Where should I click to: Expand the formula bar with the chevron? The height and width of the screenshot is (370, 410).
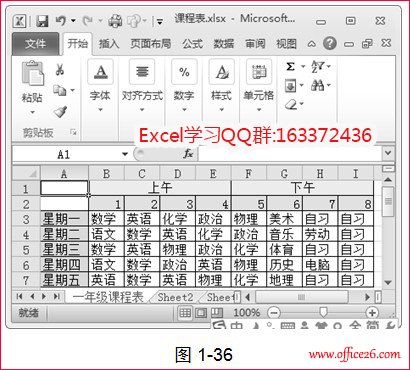point(388,153)
